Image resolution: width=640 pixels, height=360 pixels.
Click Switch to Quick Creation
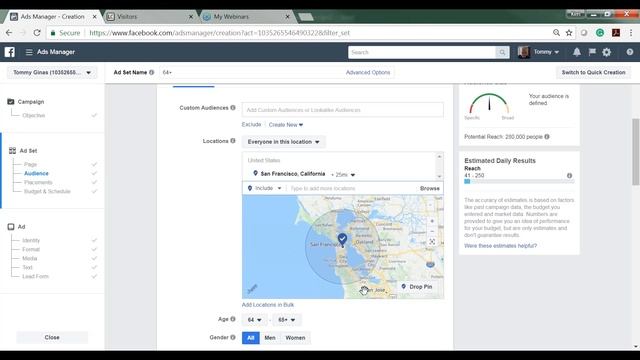click(593, 72)
